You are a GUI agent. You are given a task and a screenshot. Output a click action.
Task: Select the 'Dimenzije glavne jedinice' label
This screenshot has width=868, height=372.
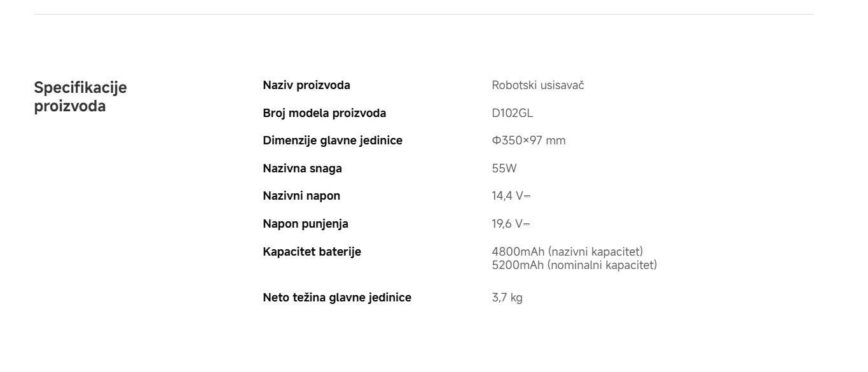(333, 141)
